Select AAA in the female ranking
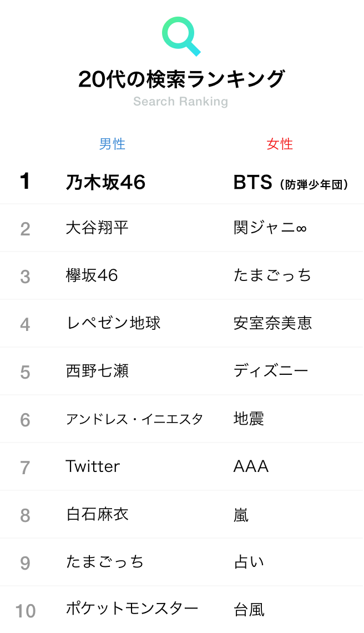This screenshot has height=633, width=364. coord(251,466)
